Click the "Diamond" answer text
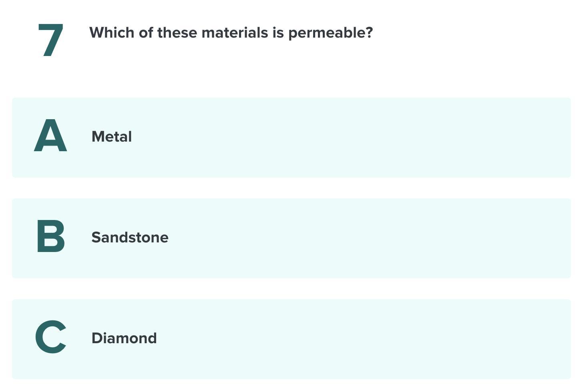This screenshot has width=575, height=392. (x=124, y=338)
